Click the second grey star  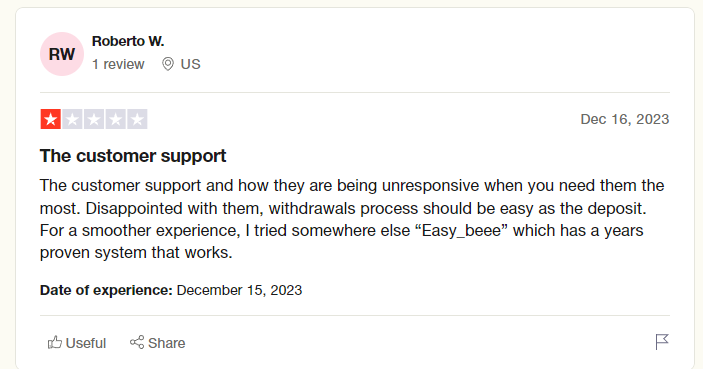(x=72, y=119)
